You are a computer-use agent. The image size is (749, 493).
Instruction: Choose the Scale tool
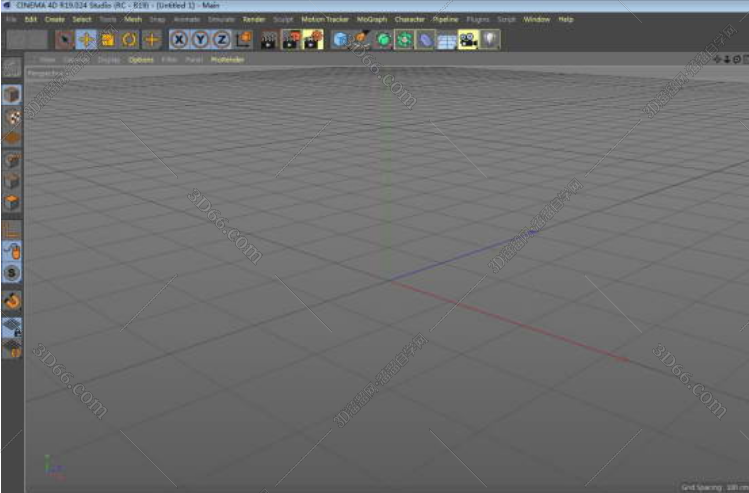(x=108, y=40)
